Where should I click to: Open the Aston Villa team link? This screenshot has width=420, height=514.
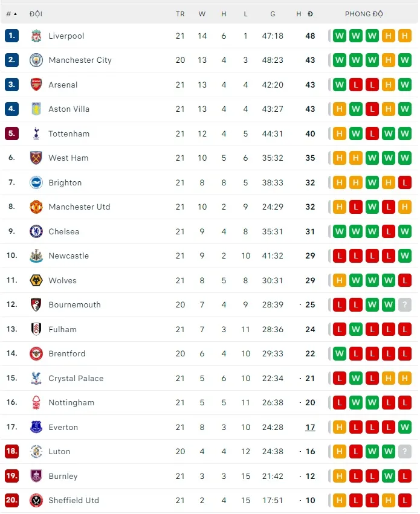[69, 109]
